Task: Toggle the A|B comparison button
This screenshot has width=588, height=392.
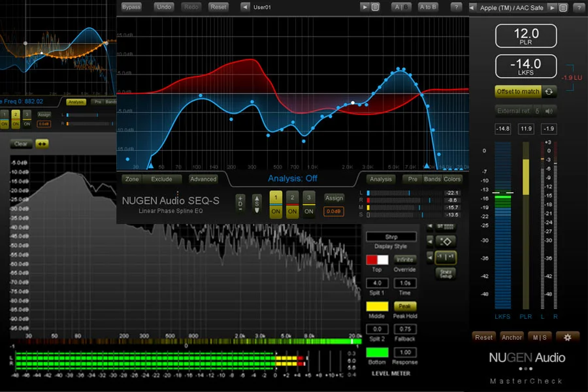Action: 401,7
